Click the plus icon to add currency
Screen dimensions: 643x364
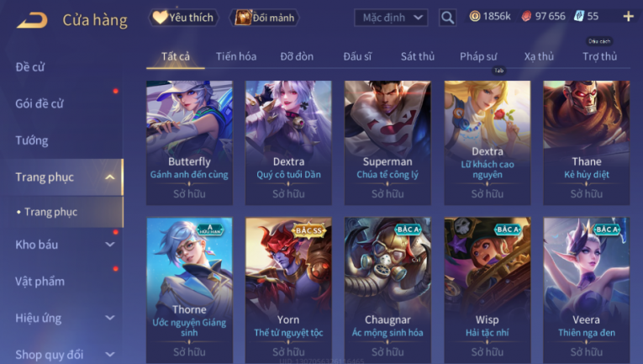click(x=628, y=17)
